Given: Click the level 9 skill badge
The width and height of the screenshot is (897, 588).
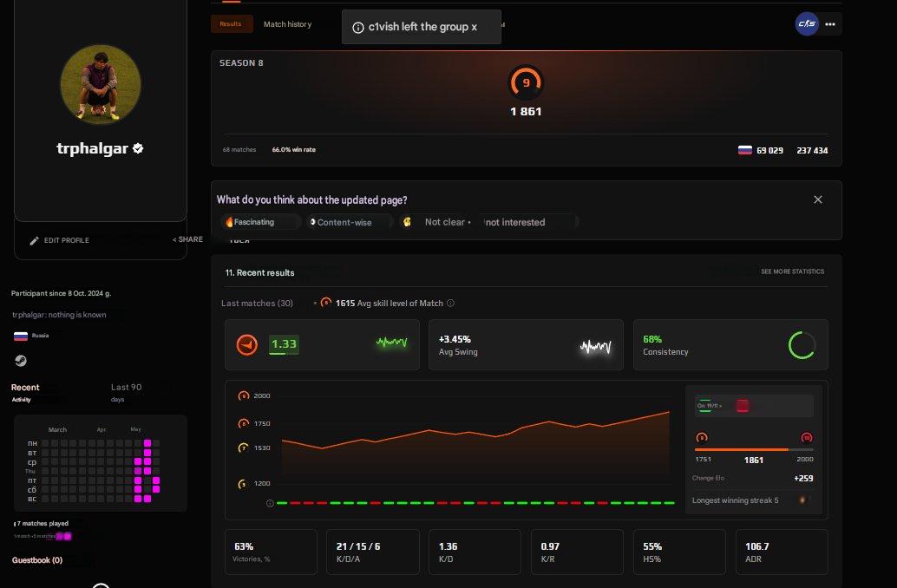Looking at the screenshot, I should 526,82.
